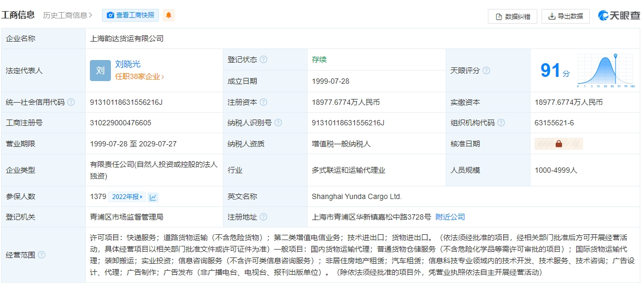Click the 成立日期 label cell
Viewport: 644px width, 288px height.
pos(265,81)
